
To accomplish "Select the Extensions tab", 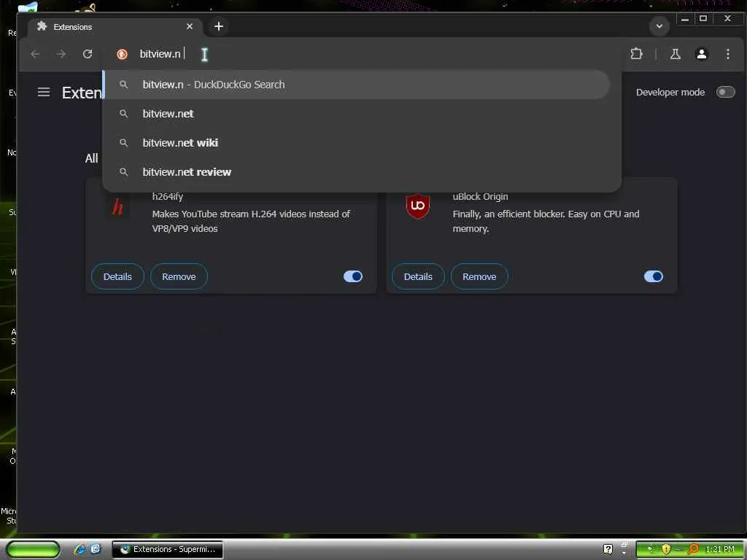I will tap(115, 27).
